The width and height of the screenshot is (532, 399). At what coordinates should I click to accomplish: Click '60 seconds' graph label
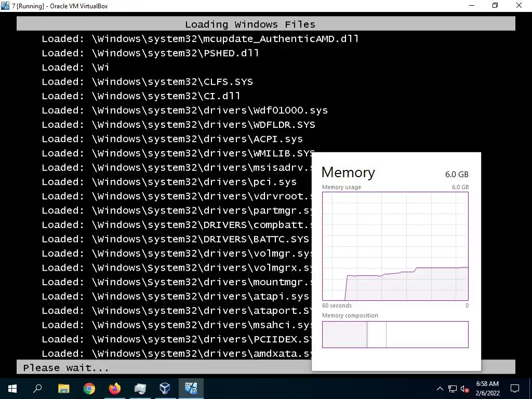[337, 305]
